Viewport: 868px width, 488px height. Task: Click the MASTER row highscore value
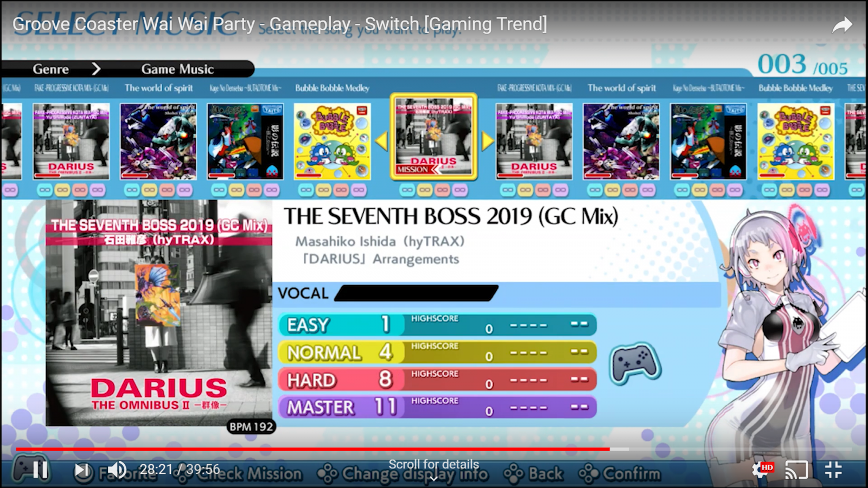(489, 411)
